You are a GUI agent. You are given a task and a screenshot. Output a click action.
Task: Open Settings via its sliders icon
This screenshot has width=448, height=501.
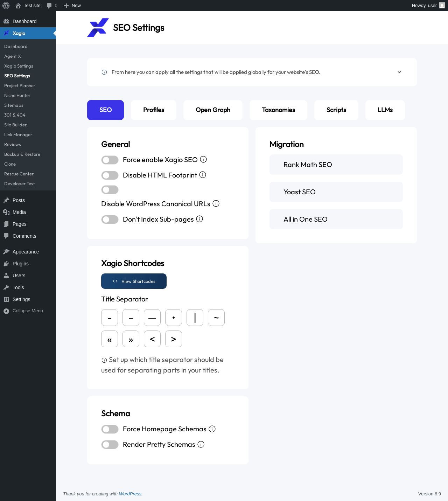tap(6, 299)
